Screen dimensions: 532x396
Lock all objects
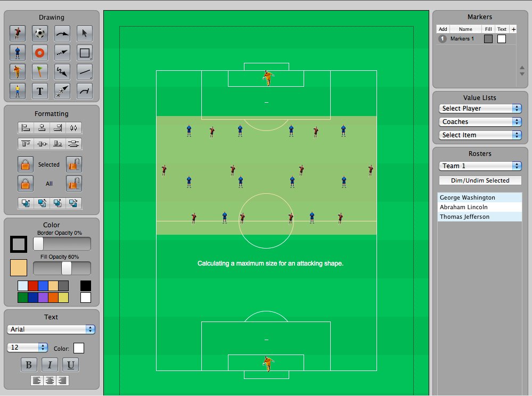[26, 184]
